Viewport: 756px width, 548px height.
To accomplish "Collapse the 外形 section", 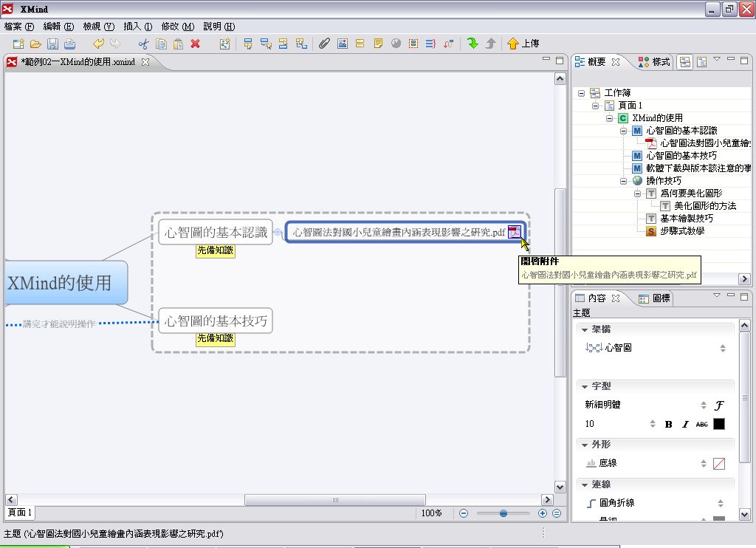I will point(585,445).
